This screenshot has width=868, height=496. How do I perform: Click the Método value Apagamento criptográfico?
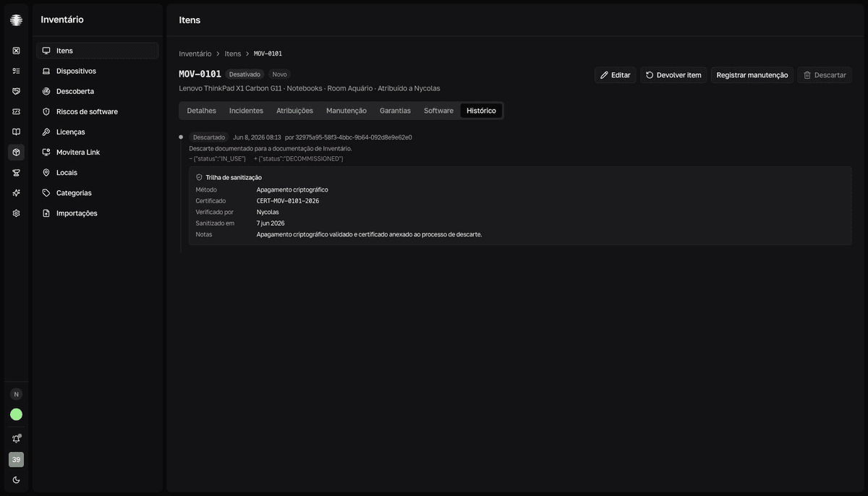[292, 189]
